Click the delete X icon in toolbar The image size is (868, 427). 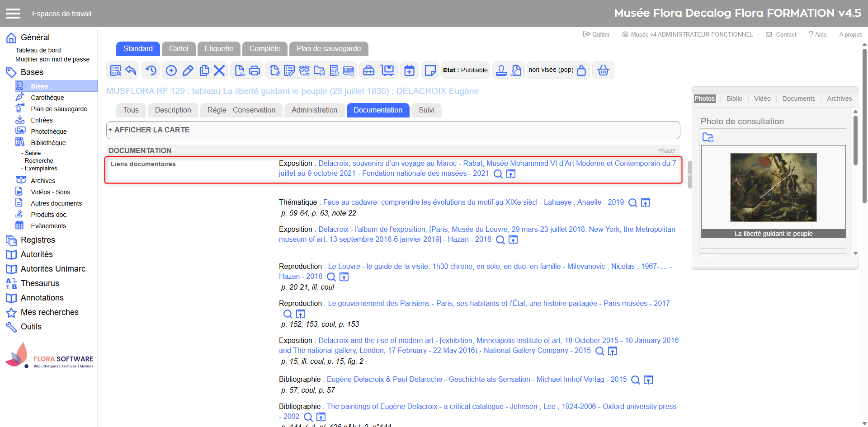click(x=219, y=70)
